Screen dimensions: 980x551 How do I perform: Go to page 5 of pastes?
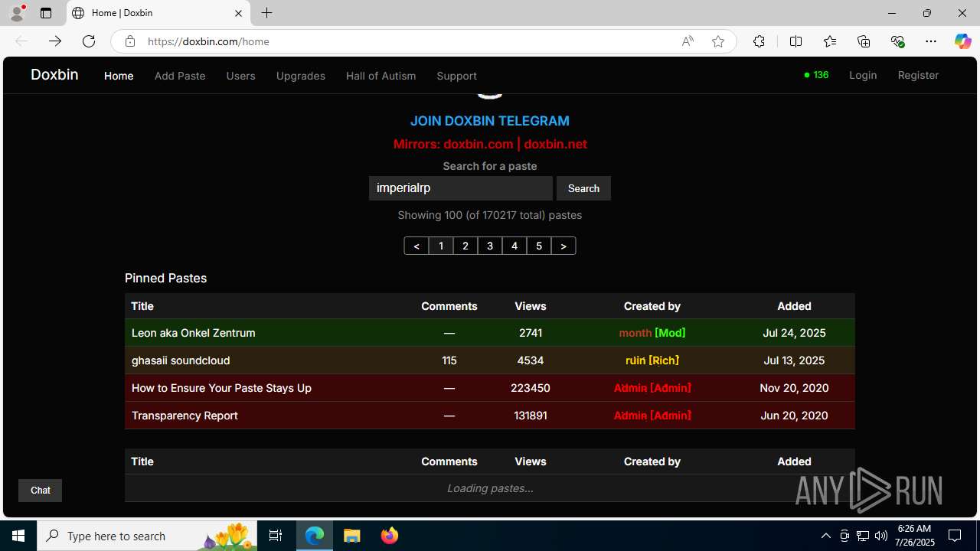point(539,246)
